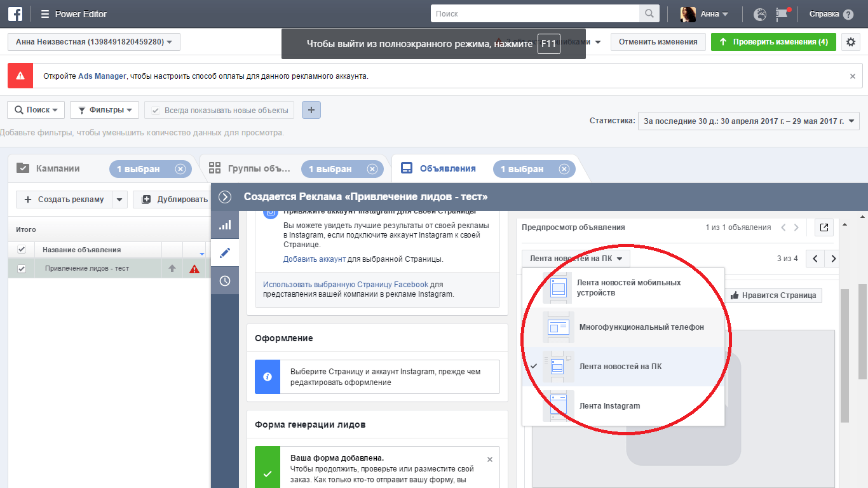Click the red error triangle in ad row
Image resolution: width=868 pixels, height=488 pixels.
click(194, 269)
